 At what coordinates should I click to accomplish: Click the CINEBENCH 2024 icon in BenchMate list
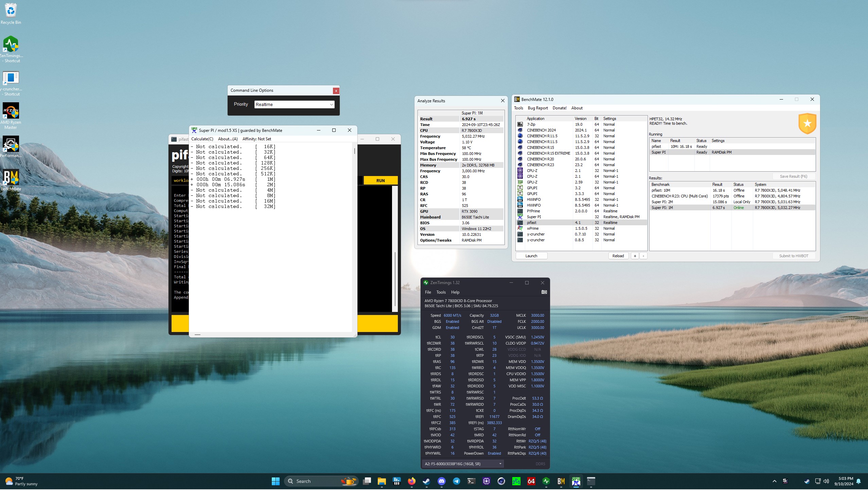pyautogui.click(x=520, y=130)
